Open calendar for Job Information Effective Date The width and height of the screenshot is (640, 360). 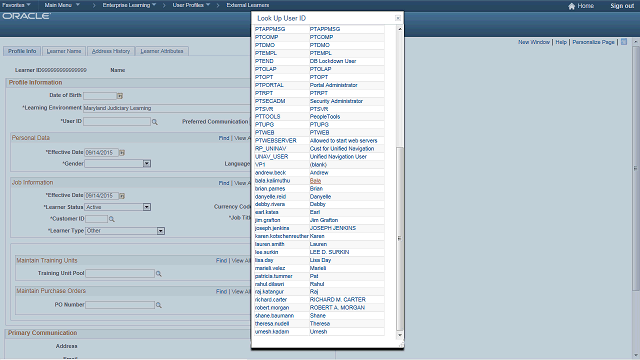[x=122, y=196]
